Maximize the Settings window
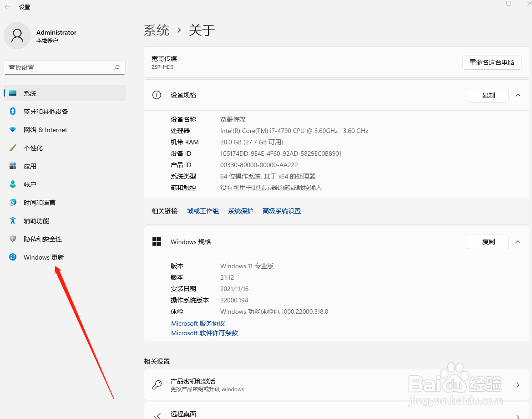 pos(509,3)
